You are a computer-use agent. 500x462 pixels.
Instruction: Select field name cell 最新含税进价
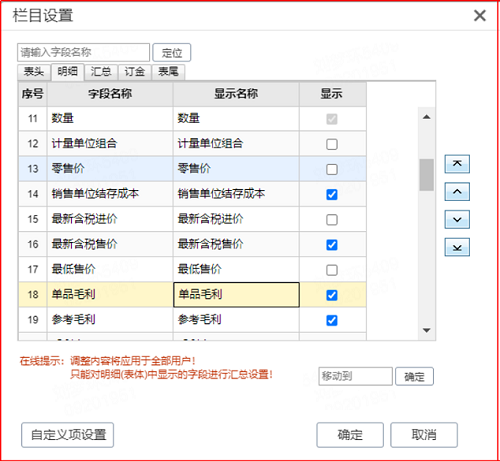(110, 219)
